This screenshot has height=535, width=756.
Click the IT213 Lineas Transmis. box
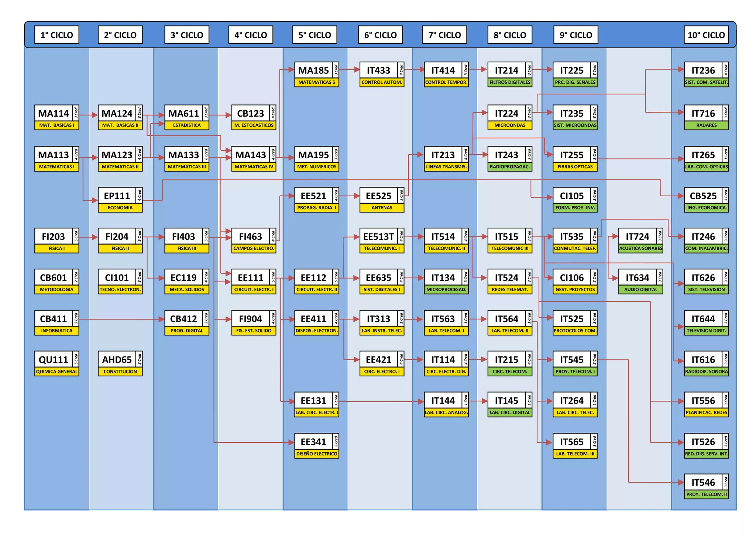tap(446, 159)
